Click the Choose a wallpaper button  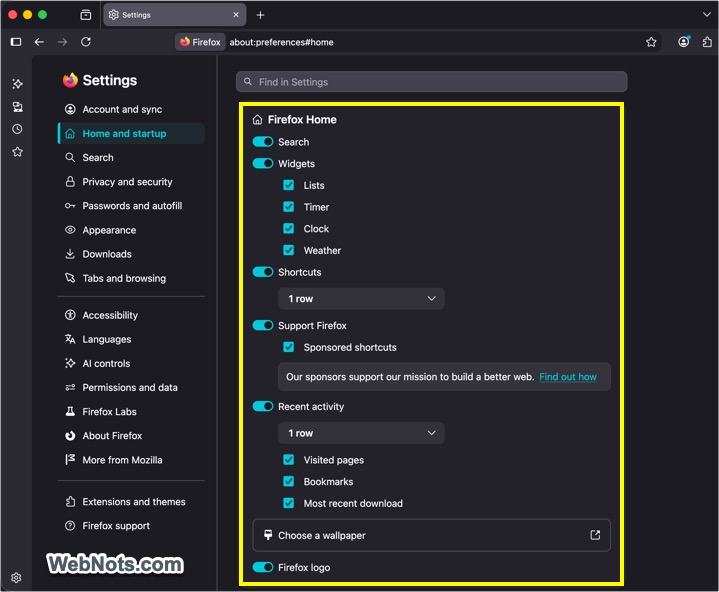pyautogui.click(x=431, y=535)
